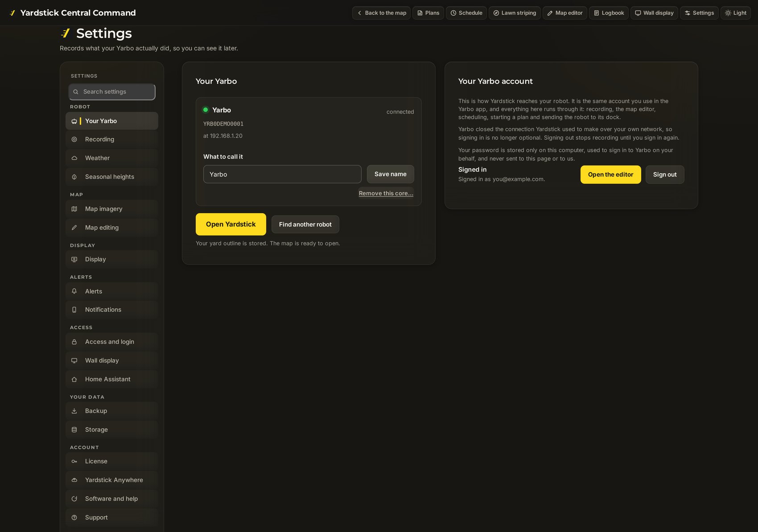Open Settings from the top bar

pyautogui.click(x=699, y=13)
